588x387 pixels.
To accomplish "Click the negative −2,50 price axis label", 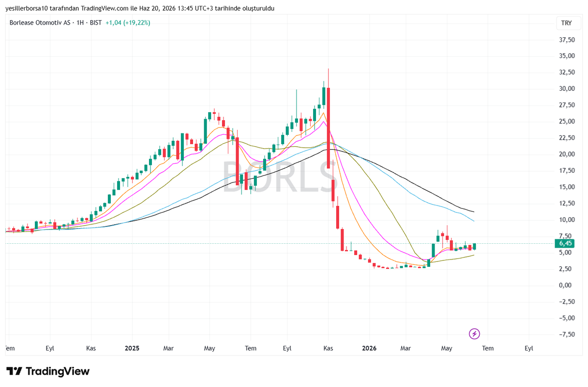I will point(566,301).
